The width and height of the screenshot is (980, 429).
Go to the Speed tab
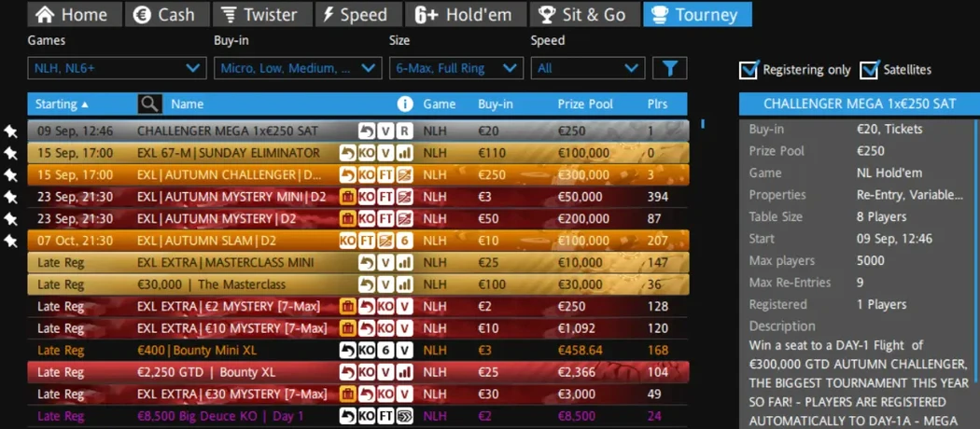(357, 14)
